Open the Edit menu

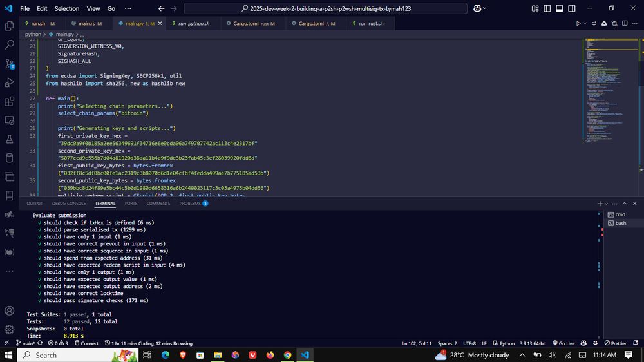[x=42, y=8]
